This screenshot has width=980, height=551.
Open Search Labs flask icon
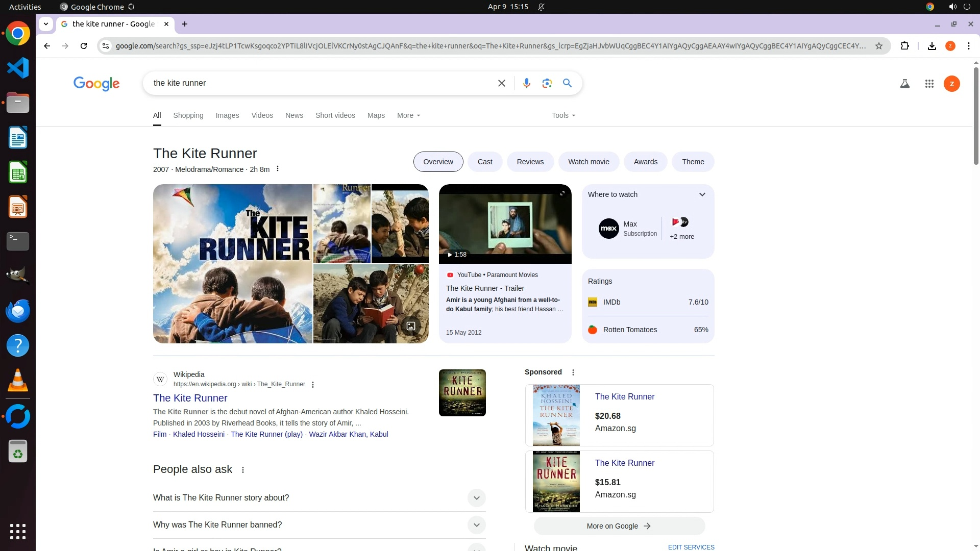click(x=904, y=84)
